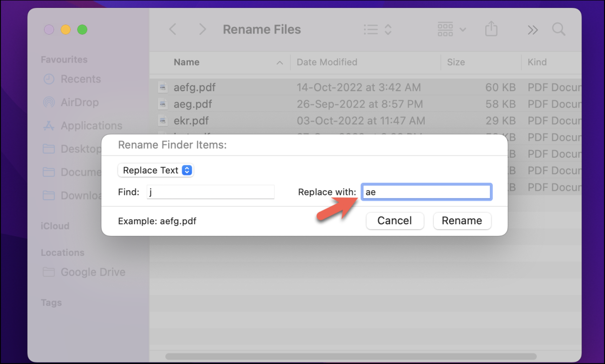
Task: Select AirDrop in the sidebar
Action: point(79,102)
